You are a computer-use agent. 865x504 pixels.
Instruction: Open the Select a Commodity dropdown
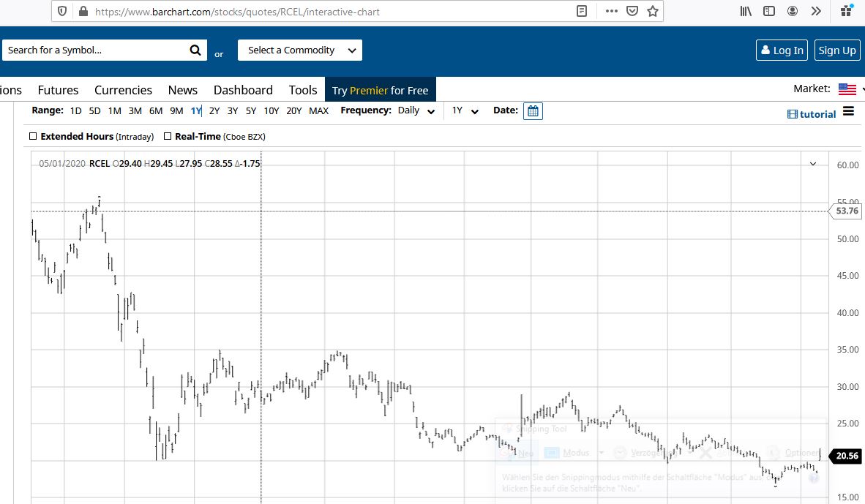(x=300, y=50)
